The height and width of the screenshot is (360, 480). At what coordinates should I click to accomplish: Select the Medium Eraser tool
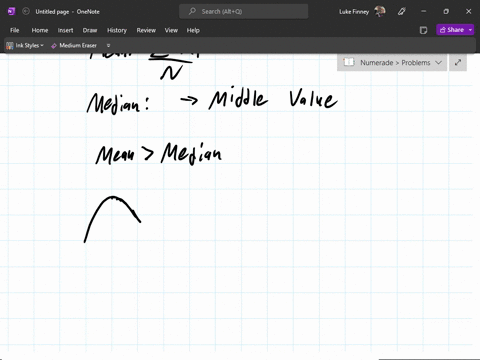click(74, 45)
